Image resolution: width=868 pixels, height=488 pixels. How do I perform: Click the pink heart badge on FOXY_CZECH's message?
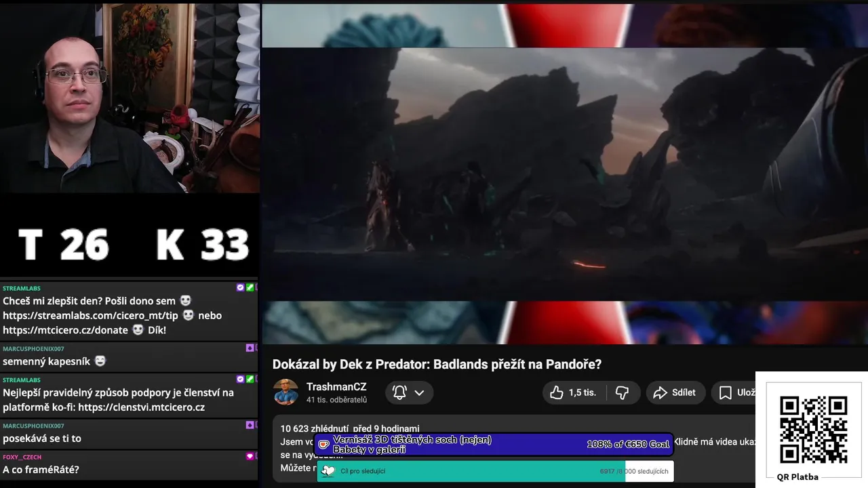pos(250,456)
